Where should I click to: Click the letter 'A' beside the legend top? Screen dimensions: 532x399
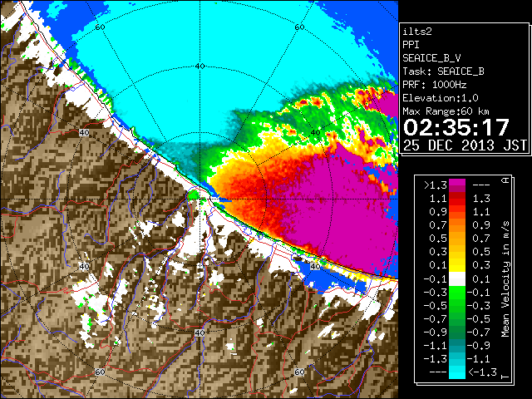click(505, 180)
